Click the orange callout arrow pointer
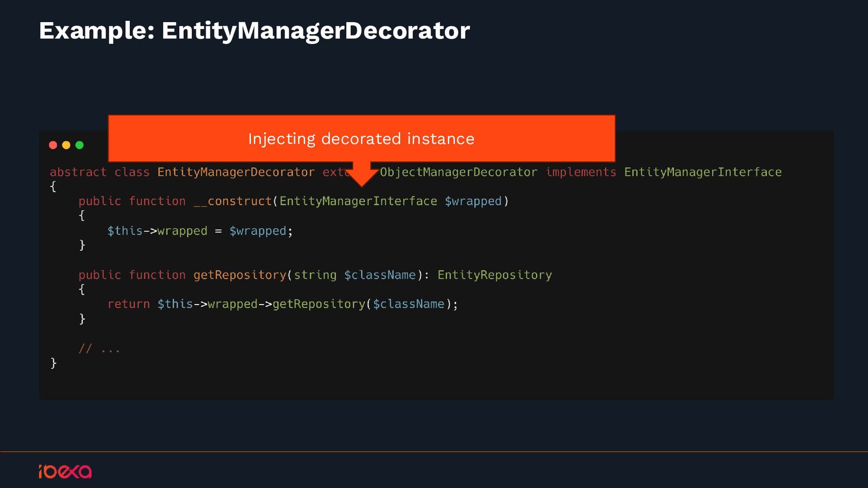868x488 pixels. (362, 175)
